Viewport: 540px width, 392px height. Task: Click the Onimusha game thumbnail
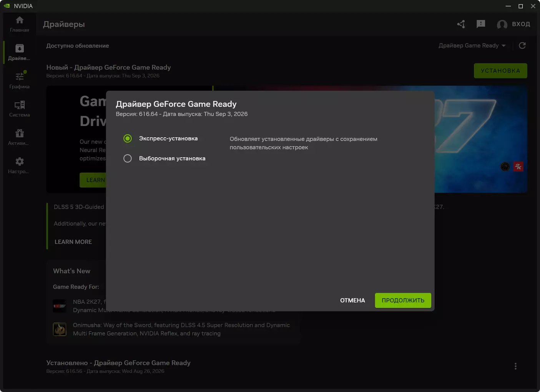point(60,329)
